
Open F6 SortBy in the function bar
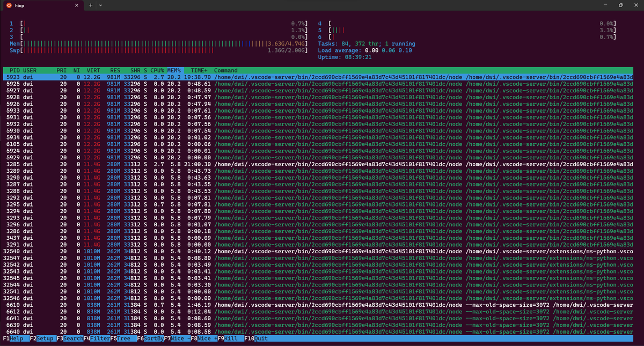pos(150,339)
